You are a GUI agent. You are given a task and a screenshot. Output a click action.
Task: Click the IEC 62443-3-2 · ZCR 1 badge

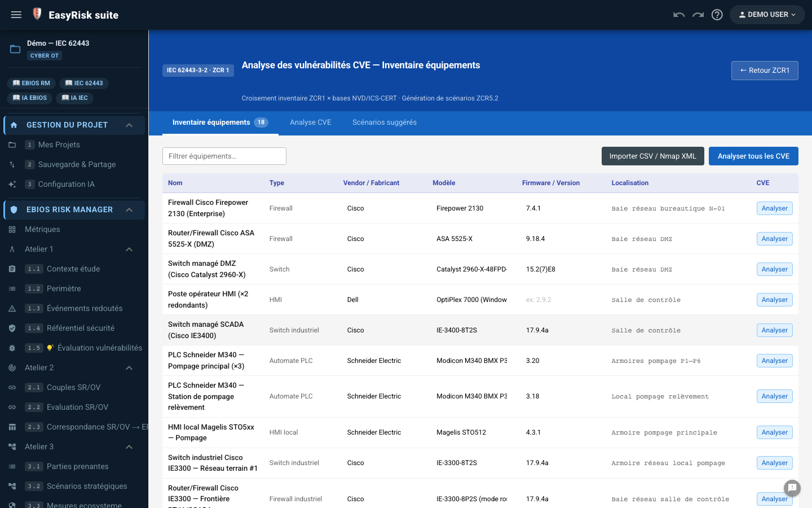[x=198, y=71]
